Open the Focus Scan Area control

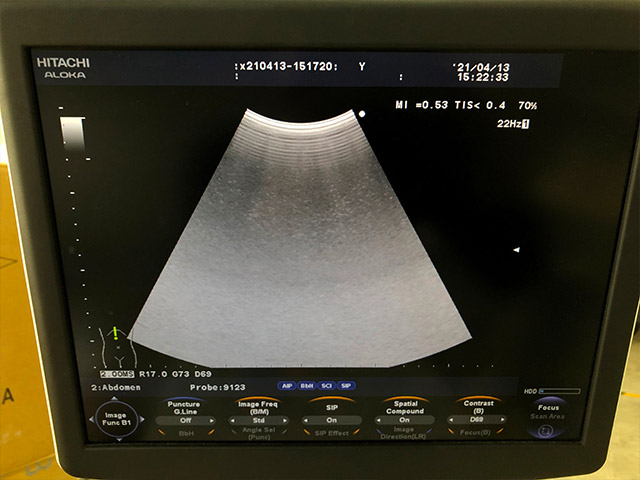546,417
